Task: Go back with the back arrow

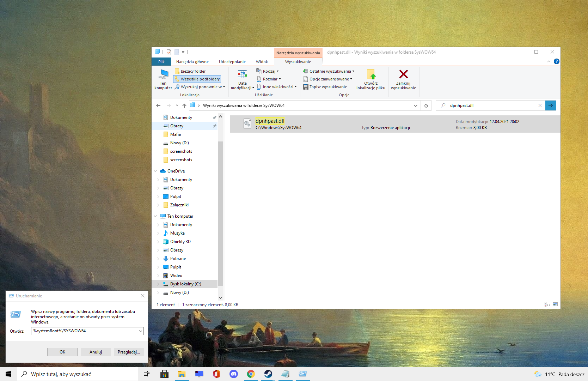Action: tap(158, 105)
